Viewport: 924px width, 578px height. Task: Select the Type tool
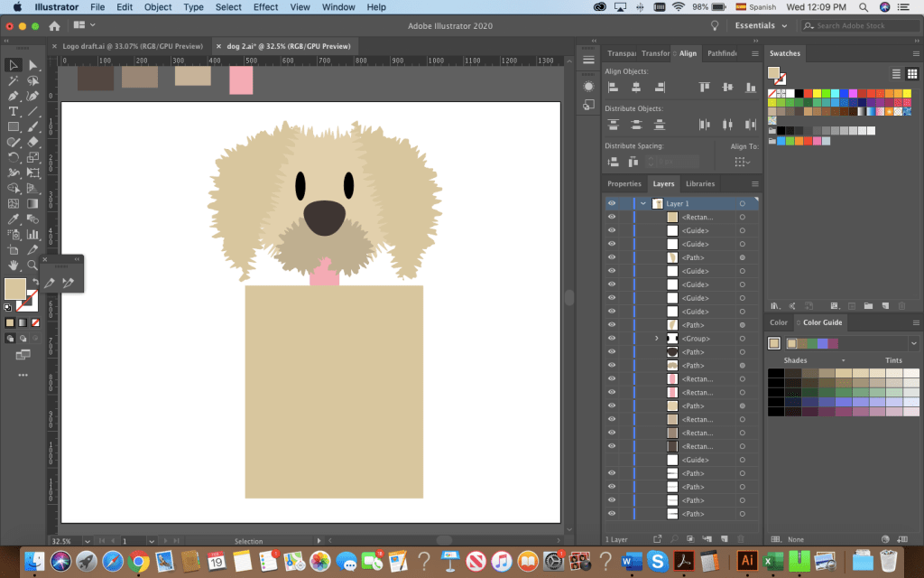coord(14,111)
